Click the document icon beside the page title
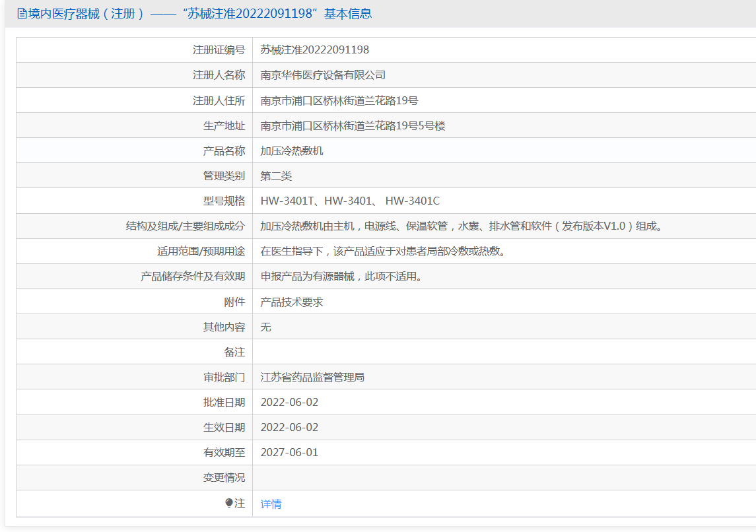Image resolution: width=756 pixels, height=532 pixels. (22, 13)
